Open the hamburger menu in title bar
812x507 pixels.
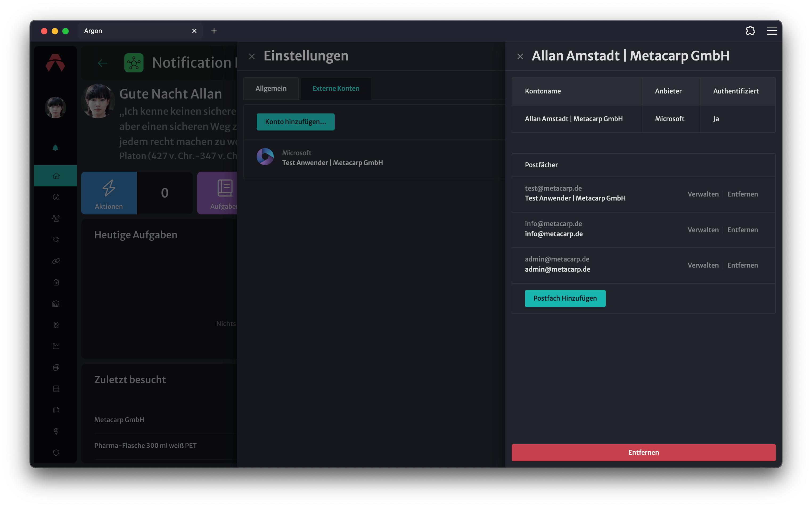click(772, 31)
